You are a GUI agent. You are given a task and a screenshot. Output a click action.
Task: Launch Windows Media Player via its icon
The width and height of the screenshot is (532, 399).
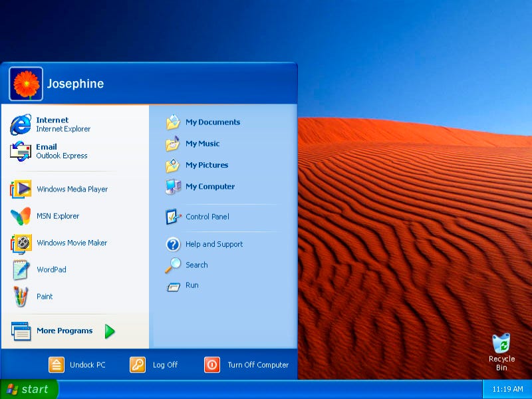pyautogui.click(x=21, y=189)
